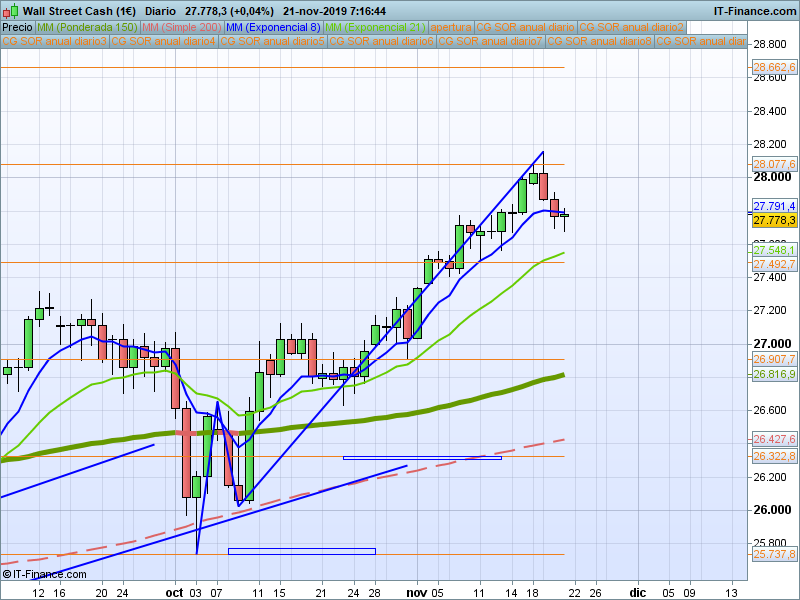Click the yellow 27.778,3 current price tag
The image size is (800, 600).
click(774, 220)
